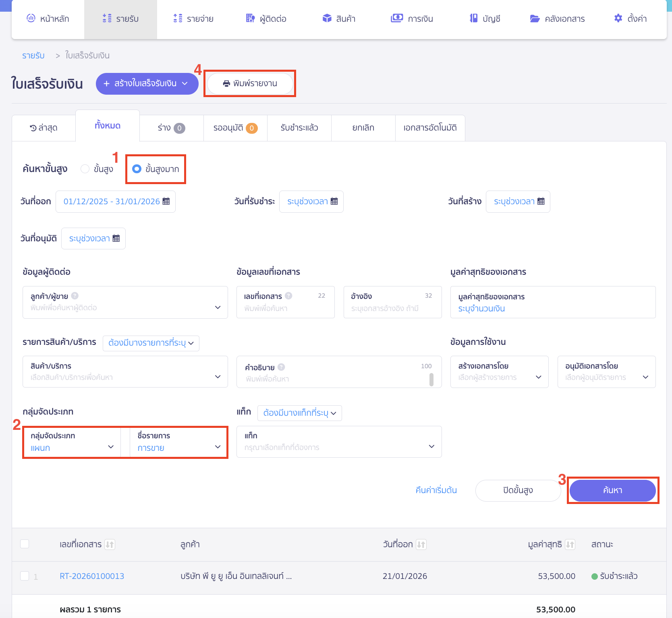The width and height of the screenshot is (672, 618).
Task: Open the สร้างเอกสารโดย dropdown
Action: pos(499,372)
